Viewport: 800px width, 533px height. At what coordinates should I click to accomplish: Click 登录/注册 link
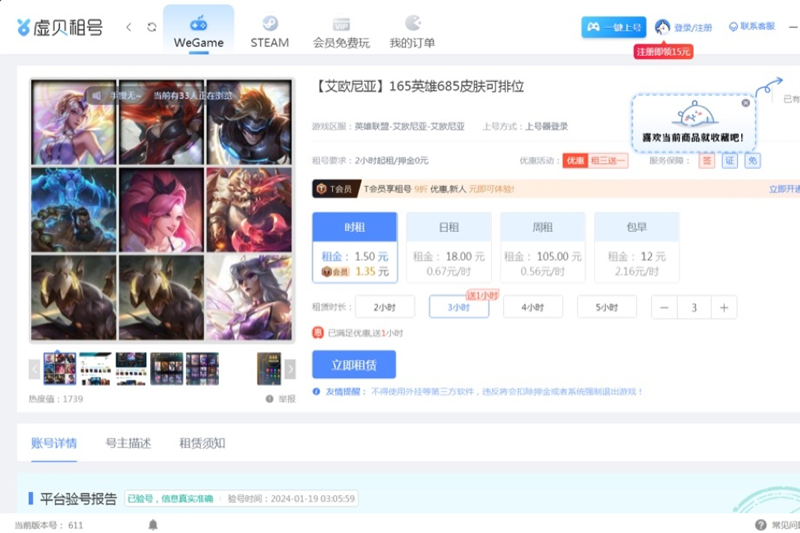tap(684, 27)
